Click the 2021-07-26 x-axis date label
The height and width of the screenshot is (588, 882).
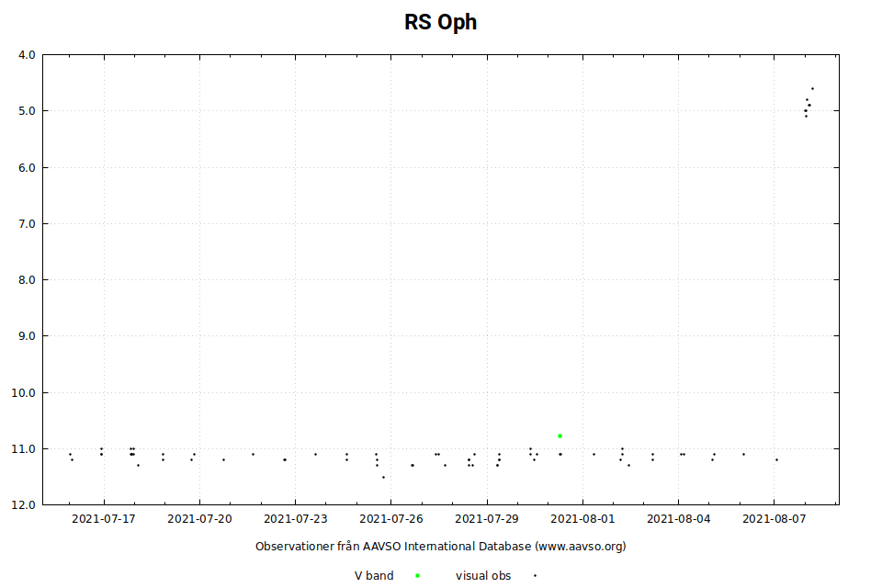tap(391, 519)
